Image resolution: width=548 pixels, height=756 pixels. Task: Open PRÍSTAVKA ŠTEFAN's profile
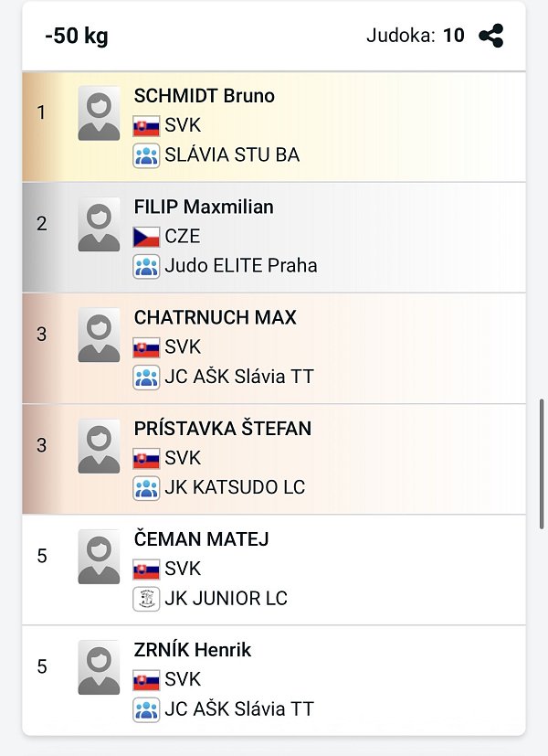[222, 428]
